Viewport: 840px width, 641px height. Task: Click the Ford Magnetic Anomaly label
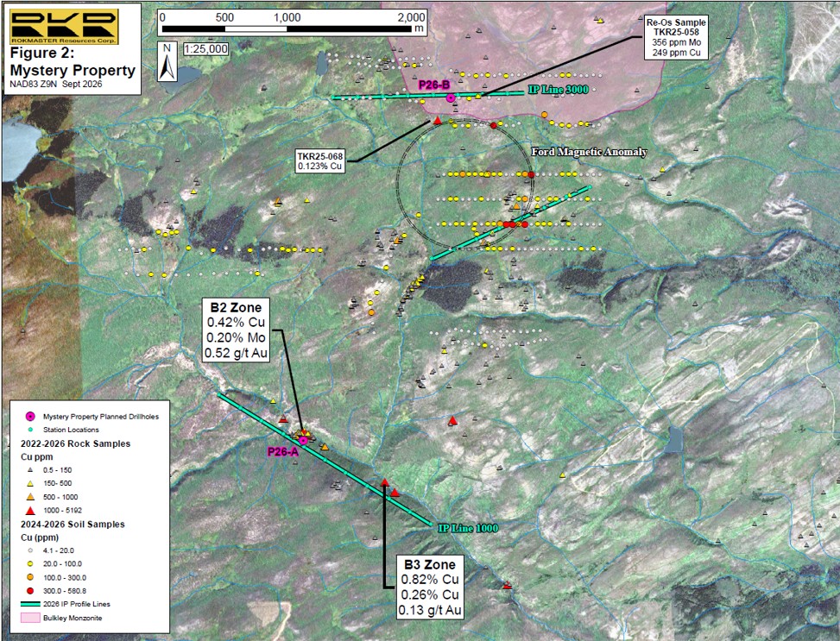(x=589, y=152)
